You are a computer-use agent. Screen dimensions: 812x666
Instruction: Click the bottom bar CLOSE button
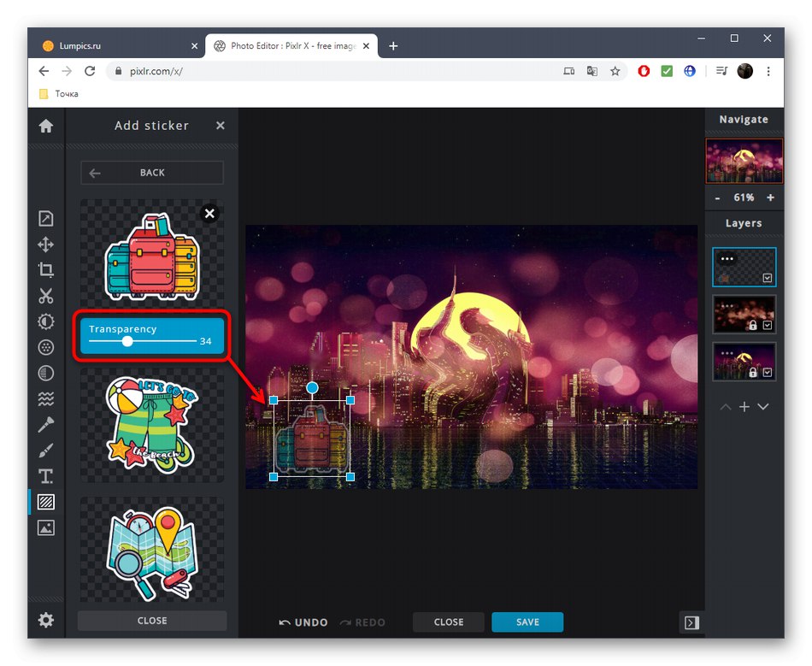pyautogui.click(x=449, y=622)
